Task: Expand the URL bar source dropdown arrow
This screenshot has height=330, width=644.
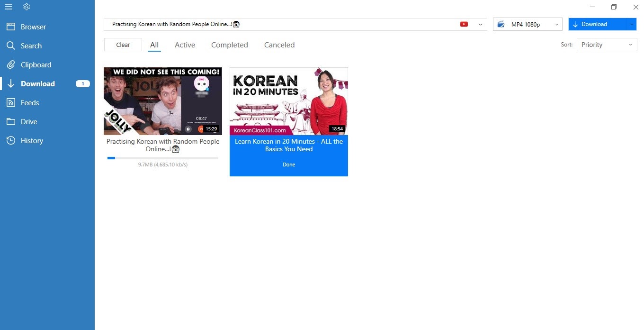Action: (x=480, y=24)
